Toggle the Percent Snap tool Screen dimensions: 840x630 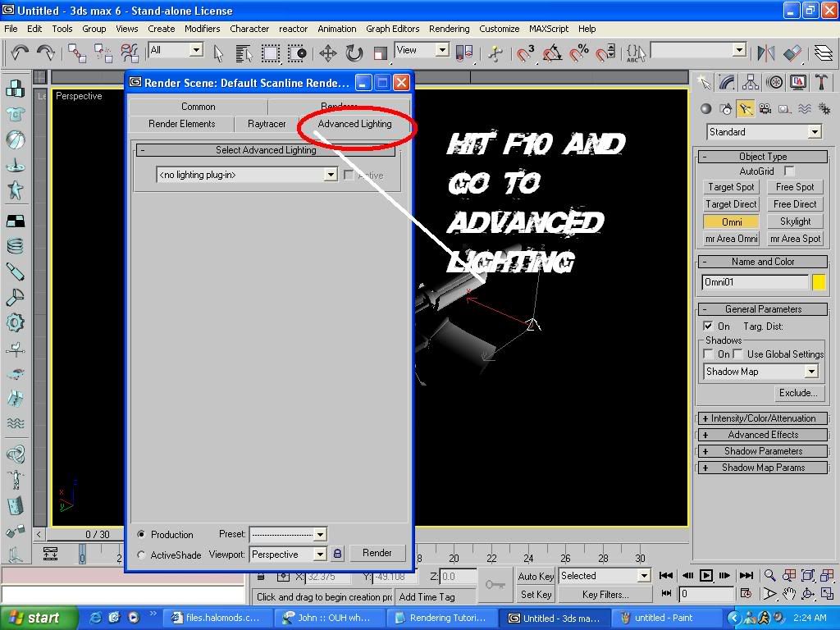click(578, 53)
